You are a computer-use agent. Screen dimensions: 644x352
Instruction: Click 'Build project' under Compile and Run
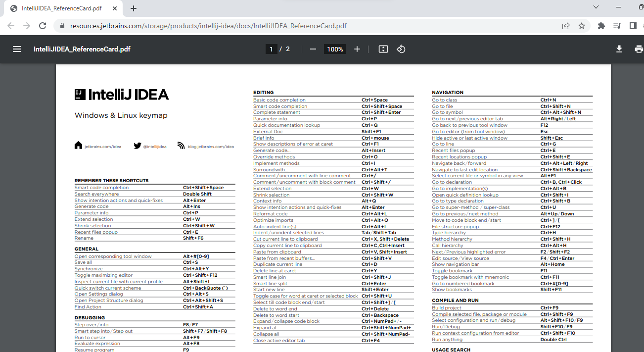[447, 308]
